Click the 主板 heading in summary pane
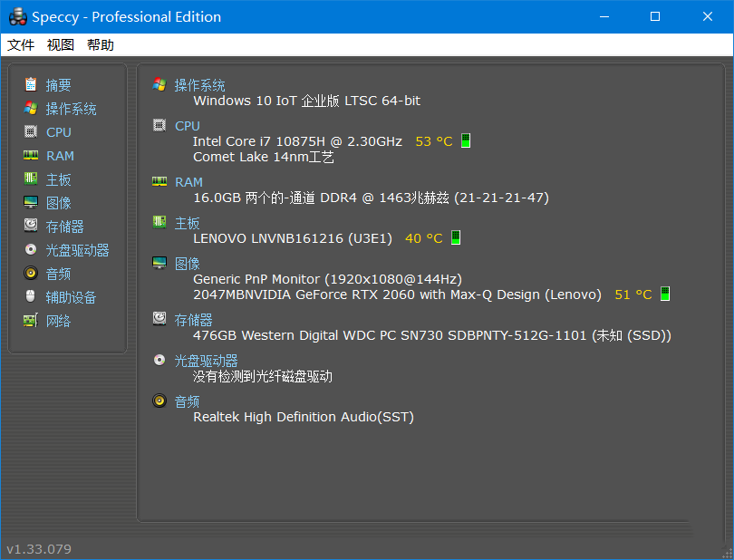 pos(188,223)
